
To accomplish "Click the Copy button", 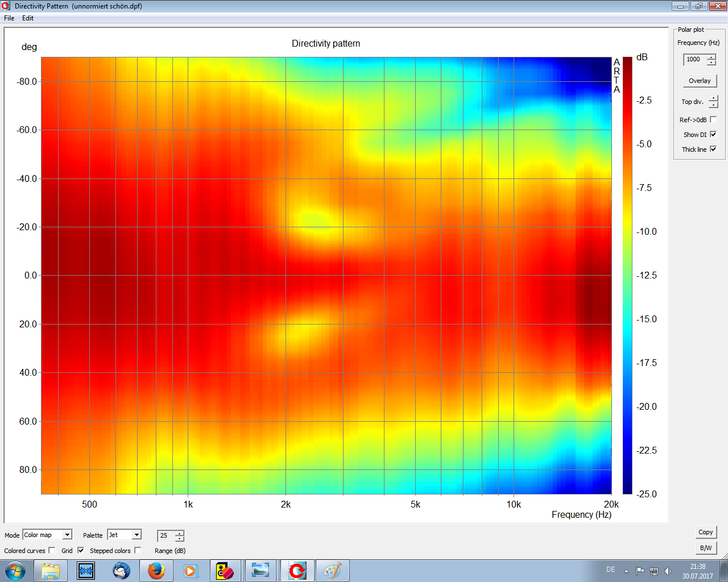I will pyautogui.click(x=705, y=532).
